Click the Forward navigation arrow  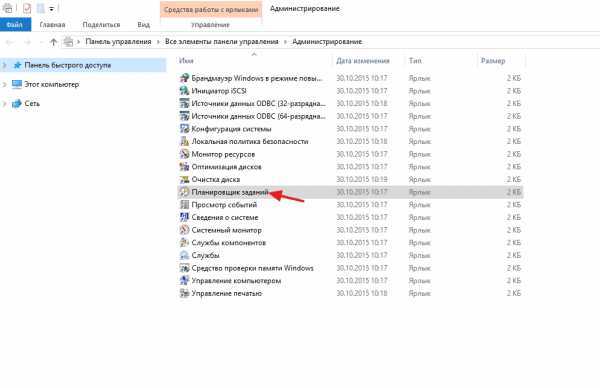coord(28,42)
